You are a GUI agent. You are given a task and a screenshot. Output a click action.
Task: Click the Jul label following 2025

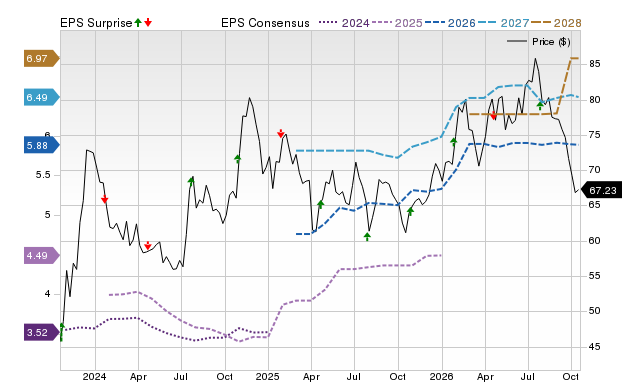353,376
